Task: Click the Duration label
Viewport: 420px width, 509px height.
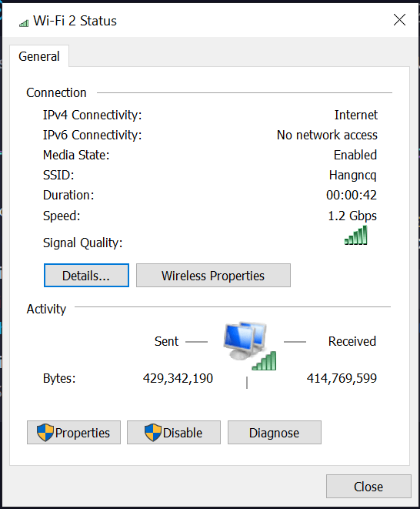Action: pyautogui.click(x=68, y=195)
